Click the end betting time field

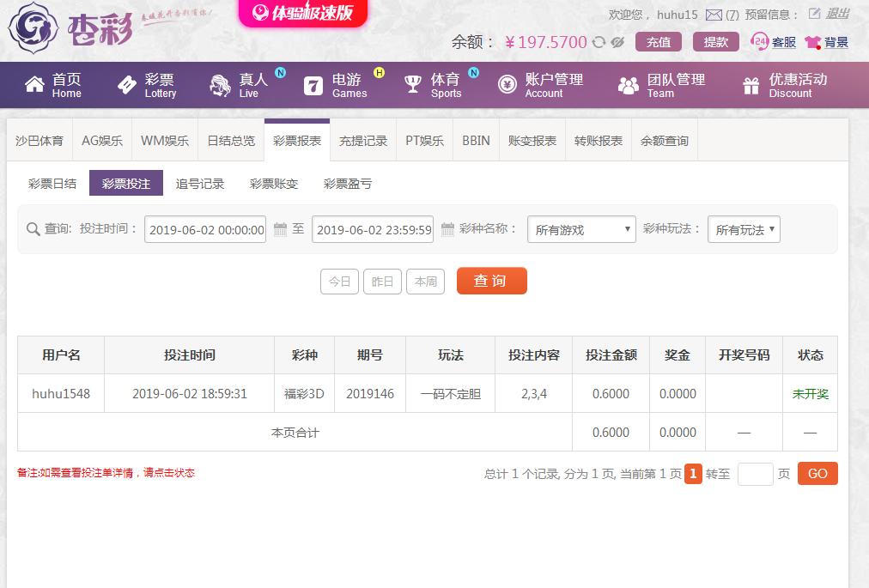373,229
